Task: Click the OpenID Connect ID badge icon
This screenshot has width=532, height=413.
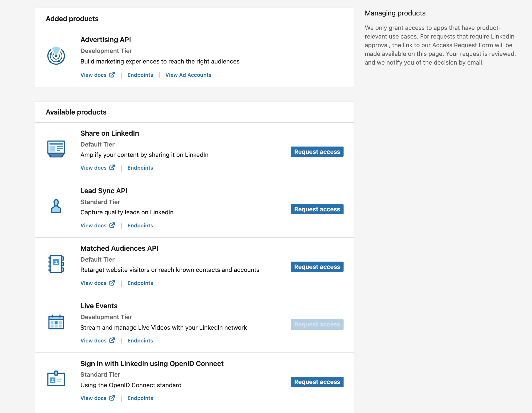Action: pos(56,378)
